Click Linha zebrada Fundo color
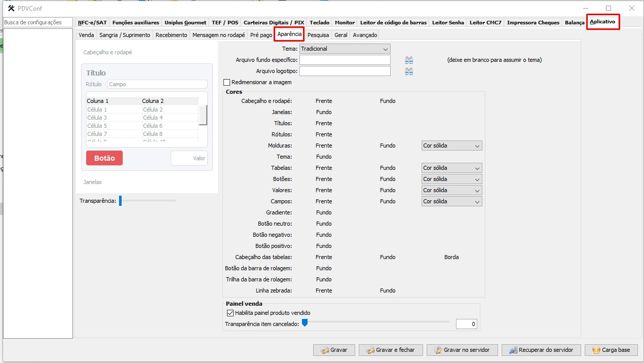The image size is (644, 363). click(x=388, y=291)
